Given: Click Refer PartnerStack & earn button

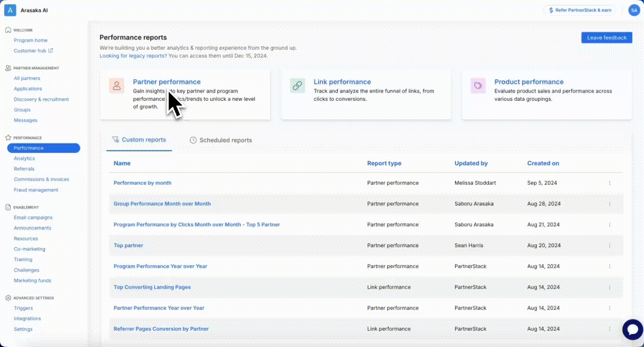Looking at the screenshot, I should coord(580,10).
